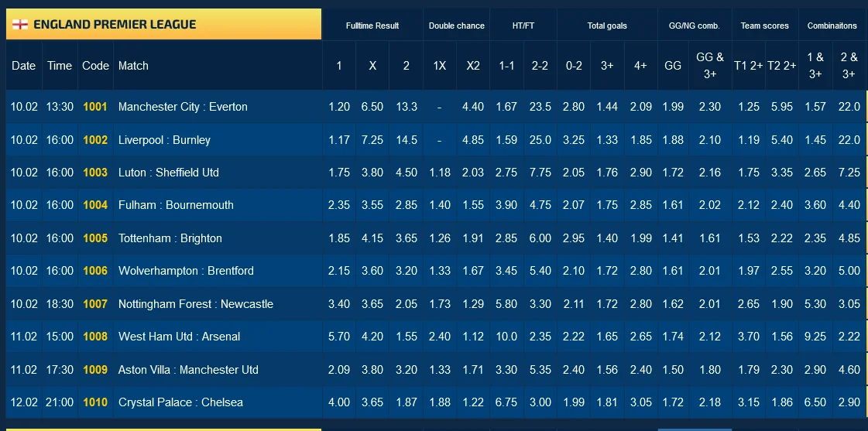Pick draw odds 6.50 for Manchester City match

click(372, 107)
